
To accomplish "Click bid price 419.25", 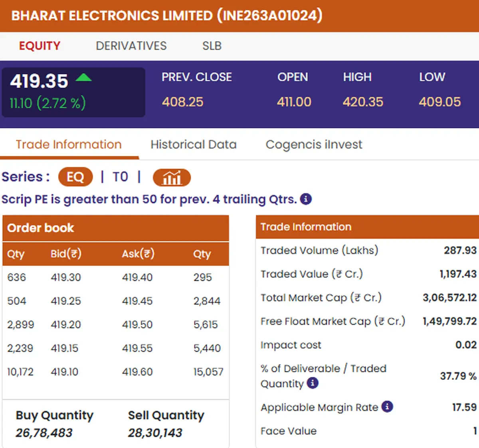I will (x=66, y=301).
